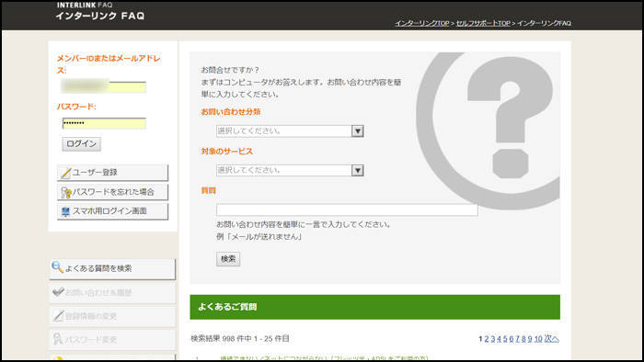Screen dimensions: 644x362
Task: Go to results page 9
Action: (x=530, y=339)
